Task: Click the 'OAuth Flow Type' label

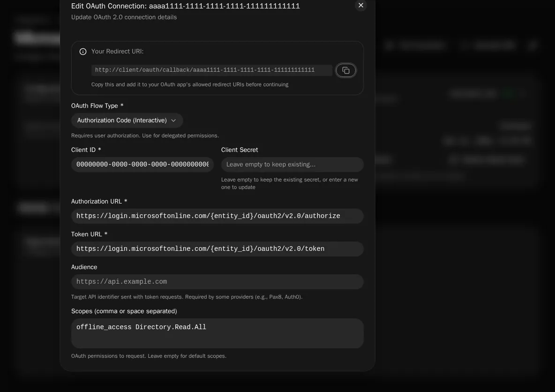Action: pyautogui.click(x=97, y=106)
